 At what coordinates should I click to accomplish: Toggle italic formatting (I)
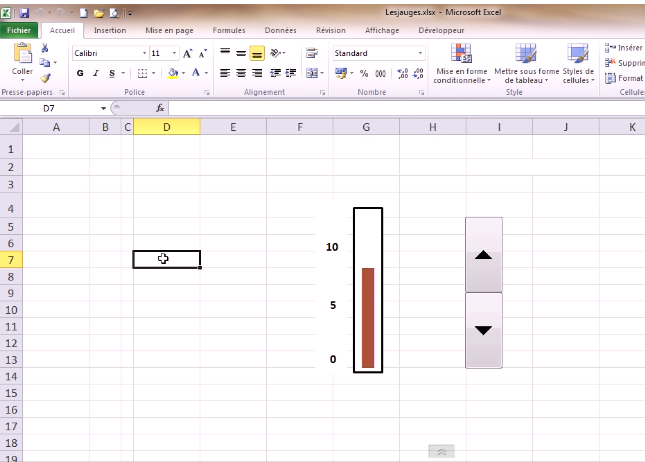click(95, 73)
